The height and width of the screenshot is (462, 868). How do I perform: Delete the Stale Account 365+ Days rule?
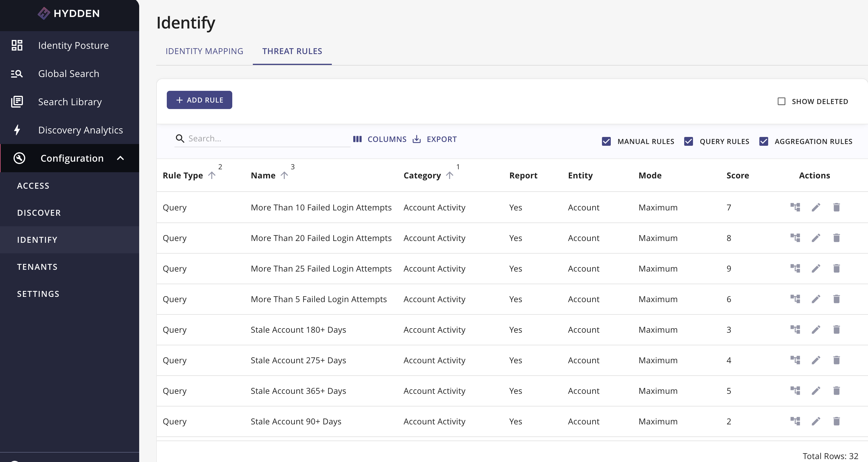pyautogui.click(x=836, y=391)
